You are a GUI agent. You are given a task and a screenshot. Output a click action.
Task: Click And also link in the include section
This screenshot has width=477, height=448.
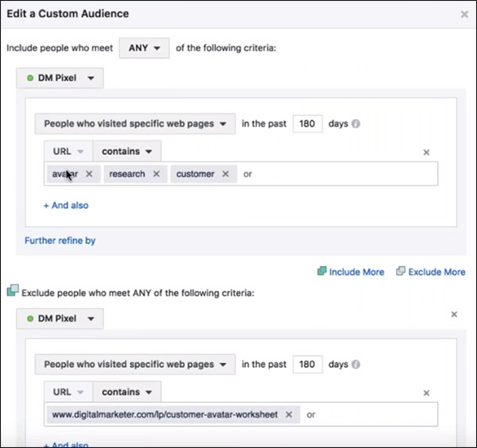click(x=66, y=206)
